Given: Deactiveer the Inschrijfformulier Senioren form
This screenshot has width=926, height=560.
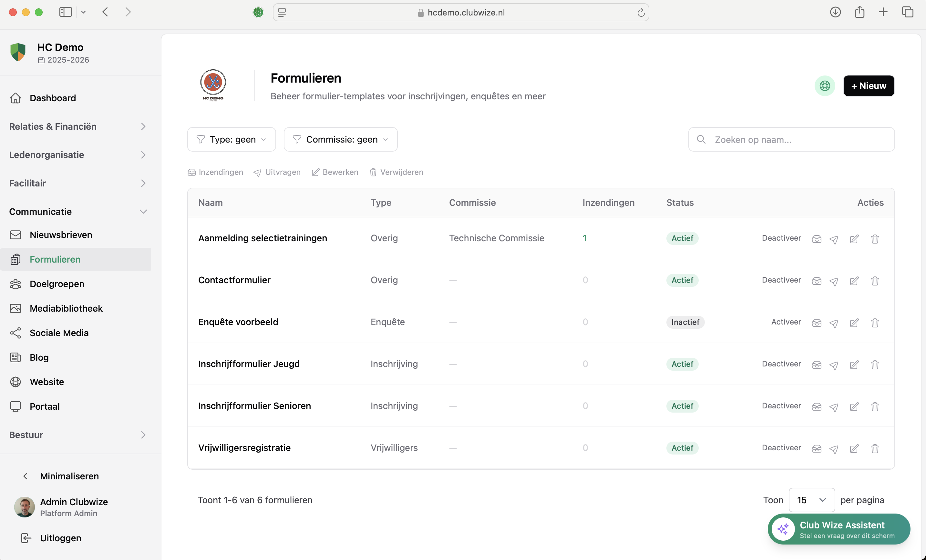Looking at the screenshot, I should [x=781, y=405].
